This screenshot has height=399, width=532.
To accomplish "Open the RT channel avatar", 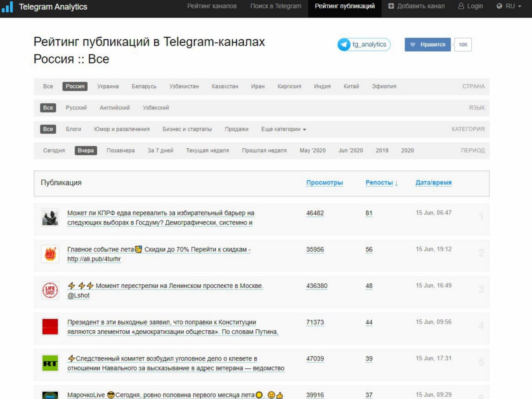I will (50, 363).
